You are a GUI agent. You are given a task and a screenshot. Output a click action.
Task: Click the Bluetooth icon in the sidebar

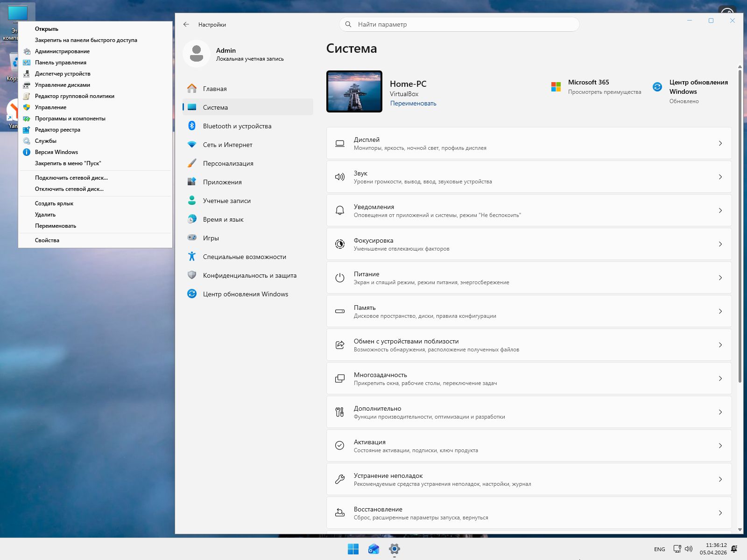pos(191,126)
